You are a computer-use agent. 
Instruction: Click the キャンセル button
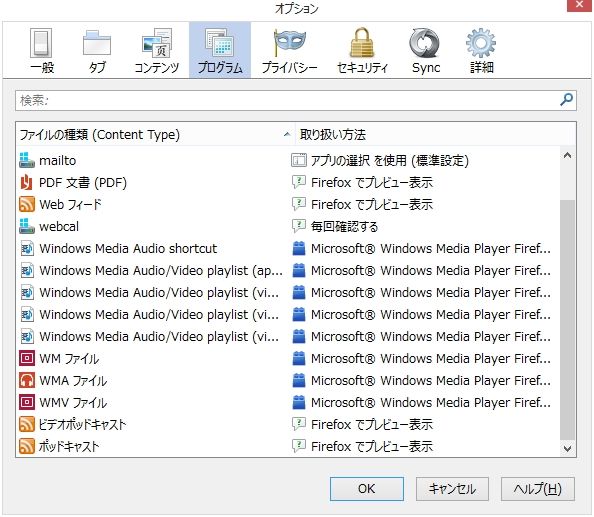click(x=452, y=489)
